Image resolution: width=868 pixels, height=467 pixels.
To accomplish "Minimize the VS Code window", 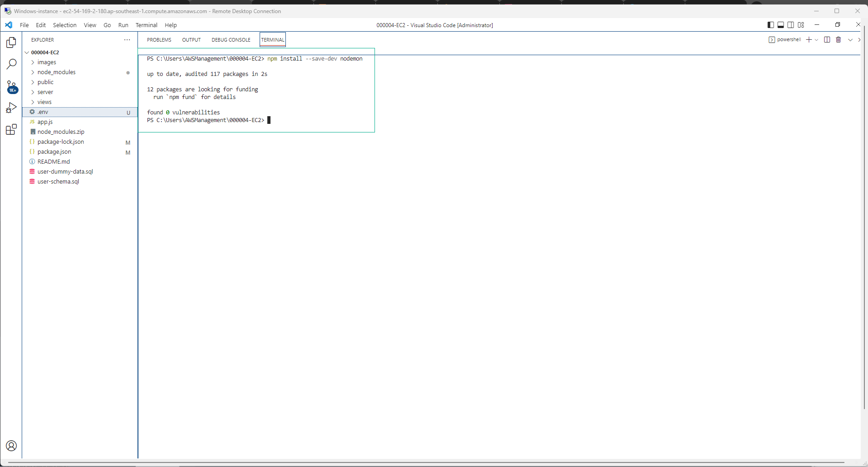I will click(817, 25).
